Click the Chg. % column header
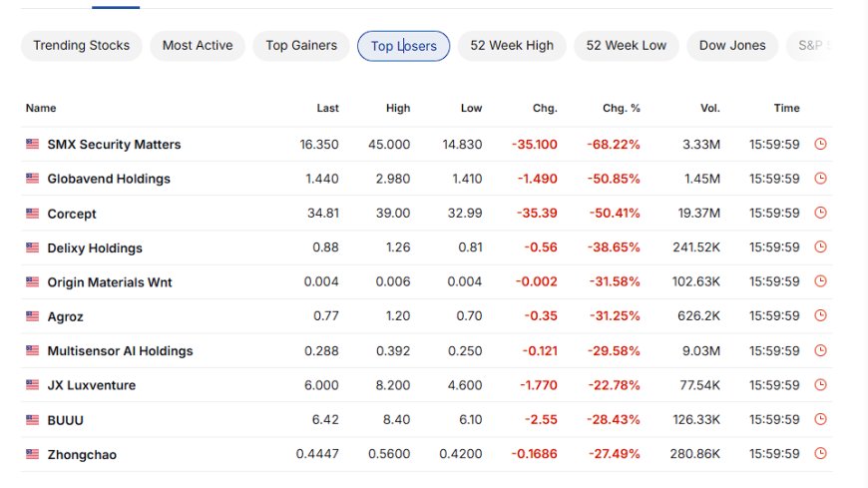The height and width of the screenshot is (488, 868). (x=622, y=108)
